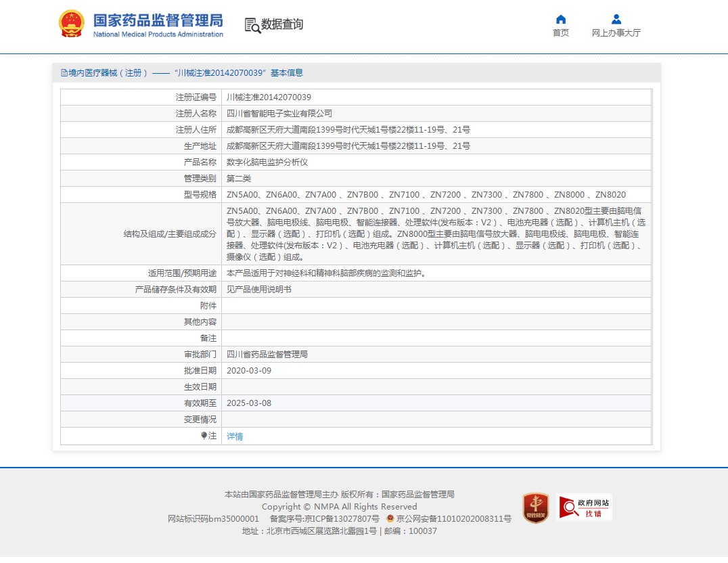Click the 附件 row label
Viewport: 728px width, 563px height.
(x=208, y=306)
